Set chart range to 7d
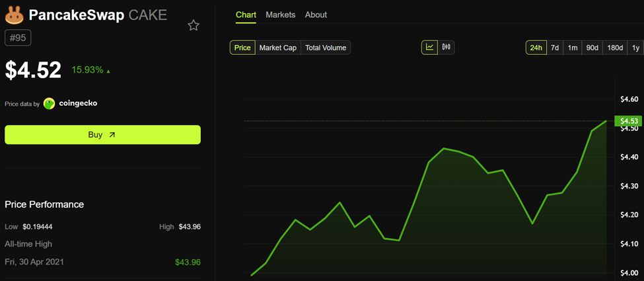This screenshot has height=281, width=644. pyautogui.click(x=555, y=48)
